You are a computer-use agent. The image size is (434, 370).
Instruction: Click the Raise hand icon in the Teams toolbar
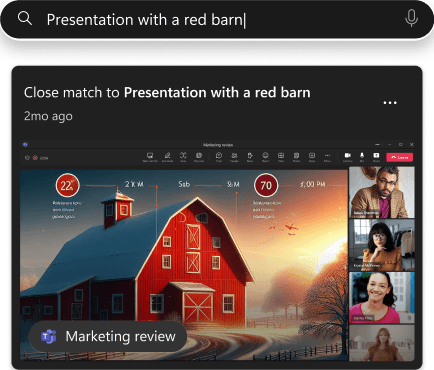coord(250,157)
